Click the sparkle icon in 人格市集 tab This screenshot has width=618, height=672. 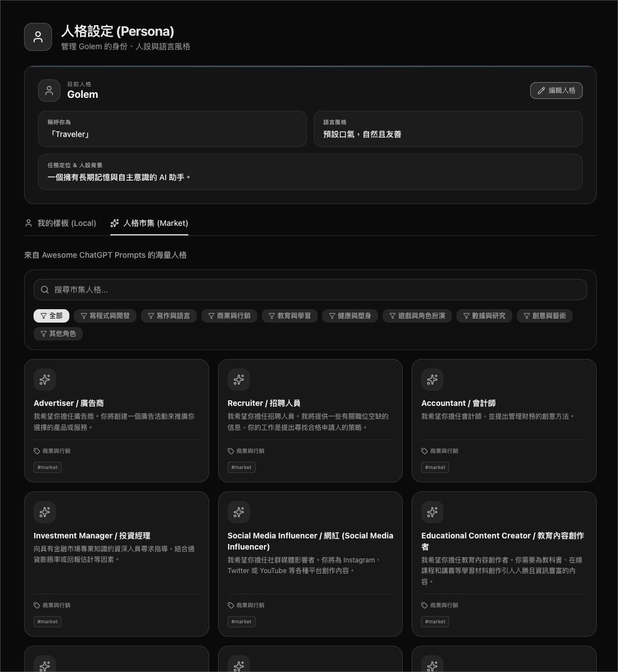click(x=115, y=223)
